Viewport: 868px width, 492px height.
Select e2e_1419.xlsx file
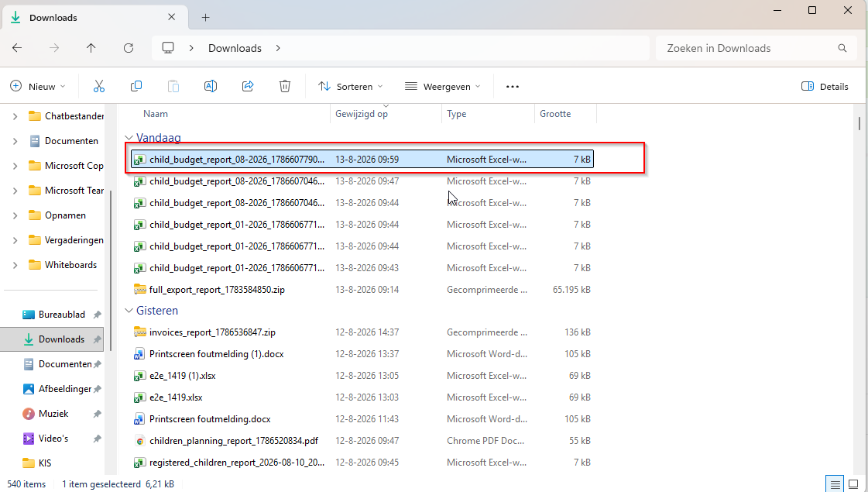point(362,397)
